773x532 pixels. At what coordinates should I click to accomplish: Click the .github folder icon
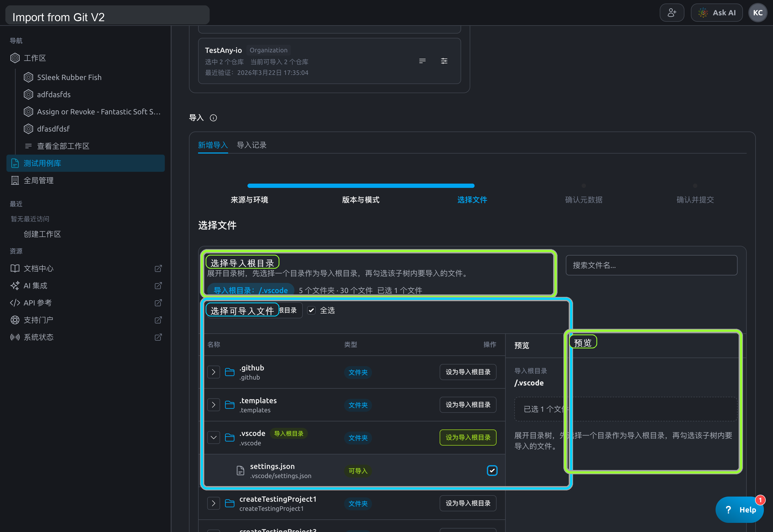(x=230, y=372)
